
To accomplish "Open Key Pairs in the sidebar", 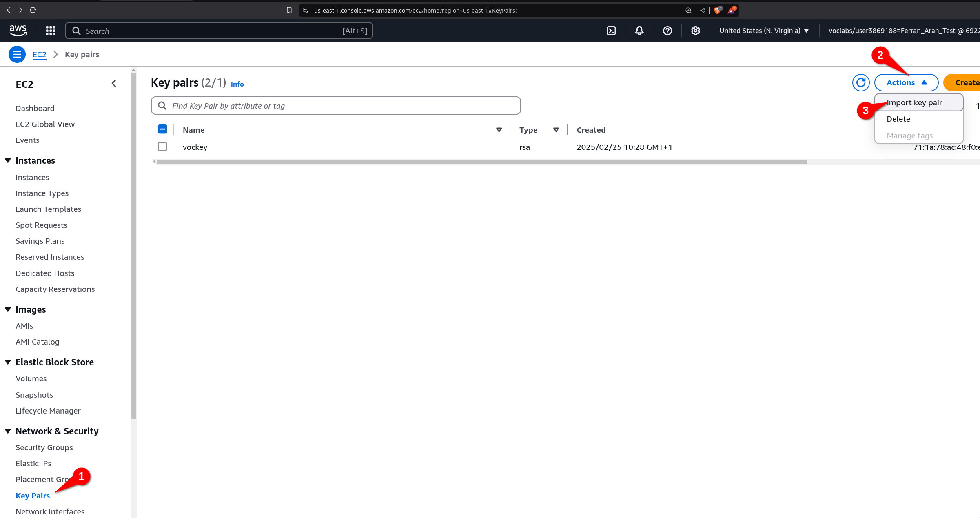I will [33, 496].
